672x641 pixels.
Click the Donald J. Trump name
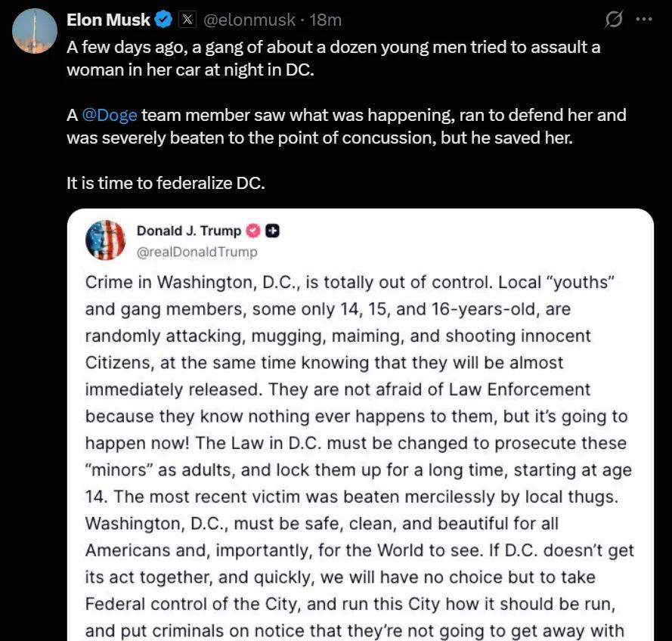[x=189, y=231]
